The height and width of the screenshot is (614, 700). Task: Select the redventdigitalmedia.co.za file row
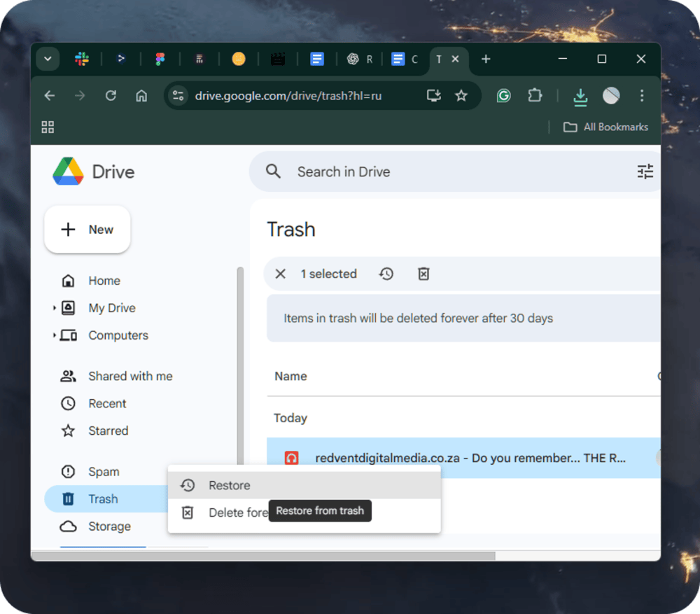click(x=469, y=458)
